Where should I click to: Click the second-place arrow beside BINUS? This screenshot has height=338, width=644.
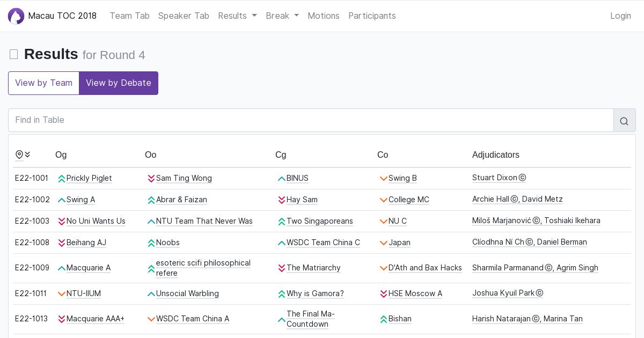(x=281, y=179)
